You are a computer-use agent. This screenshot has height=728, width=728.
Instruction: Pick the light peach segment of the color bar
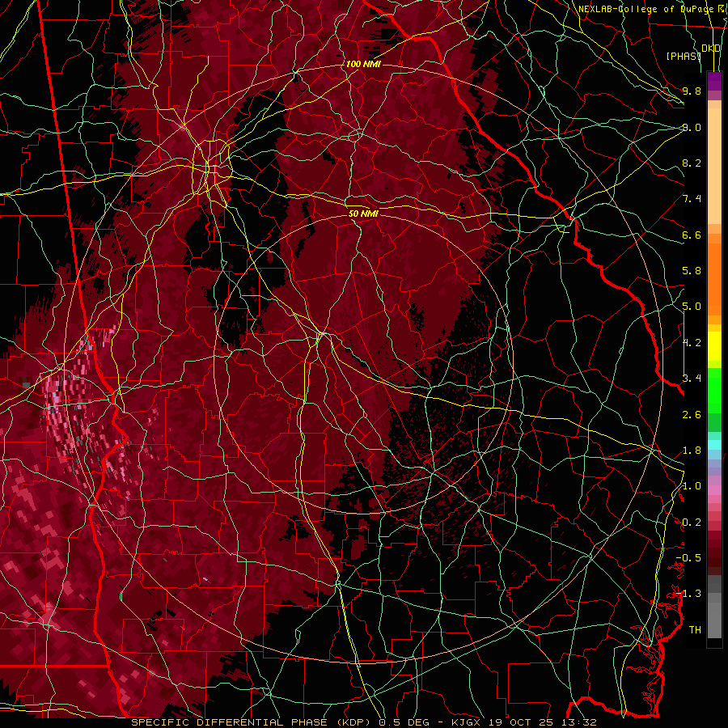coord(714,166)
